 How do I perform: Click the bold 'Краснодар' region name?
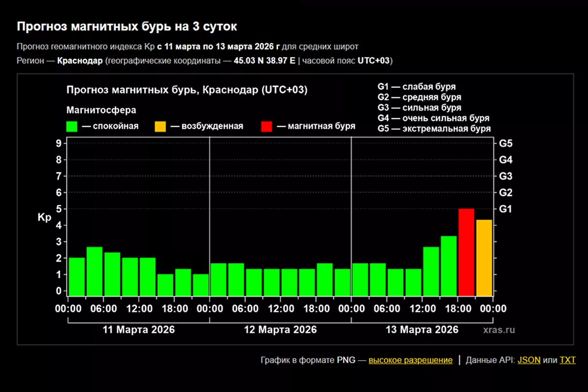[x=80, y=61]
